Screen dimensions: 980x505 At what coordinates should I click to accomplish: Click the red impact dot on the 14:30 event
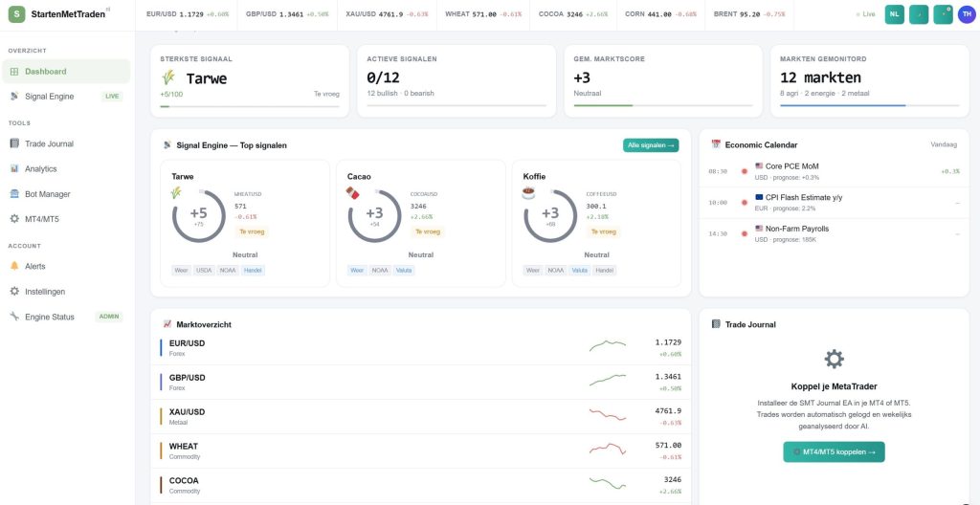click(x=744, y=233)
